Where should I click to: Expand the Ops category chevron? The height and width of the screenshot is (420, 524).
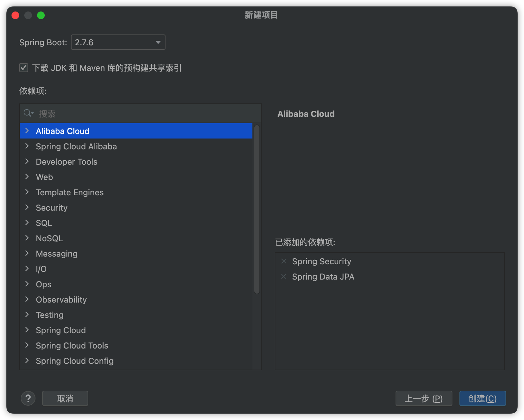27,284
